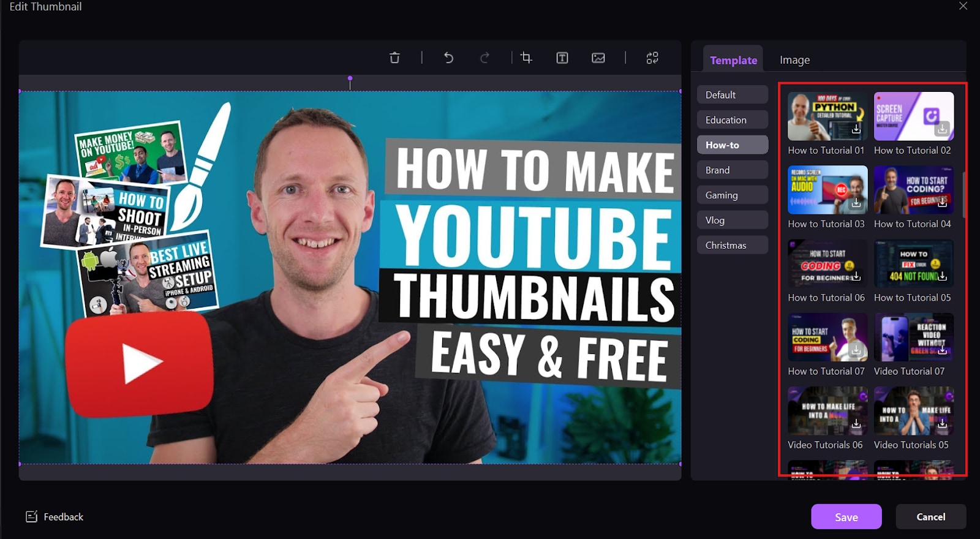Download the Video Tutorial 07 template
This screenshot has height=539, width=980.
pyautogui.click(x=942, y=350)
